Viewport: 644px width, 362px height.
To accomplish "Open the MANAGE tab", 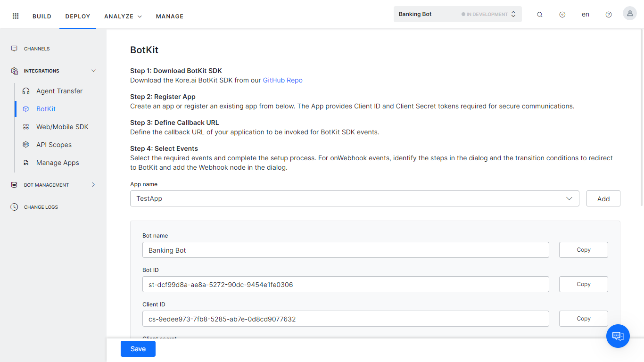I will click(x=169, y=16).
